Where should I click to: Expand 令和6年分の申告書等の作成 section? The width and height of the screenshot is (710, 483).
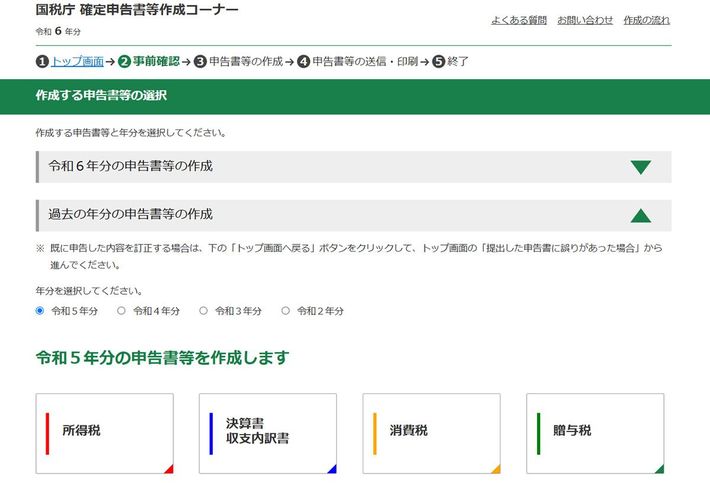click(x=130, y=167)
